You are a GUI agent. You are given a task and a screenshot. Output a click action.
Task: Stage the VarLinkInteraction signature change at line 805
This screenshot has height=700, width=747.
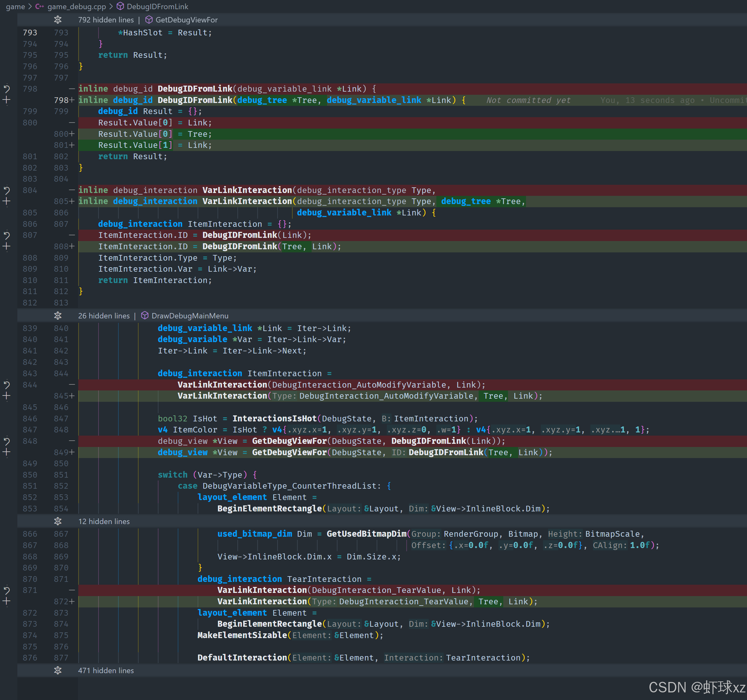(x=6, y=202)
